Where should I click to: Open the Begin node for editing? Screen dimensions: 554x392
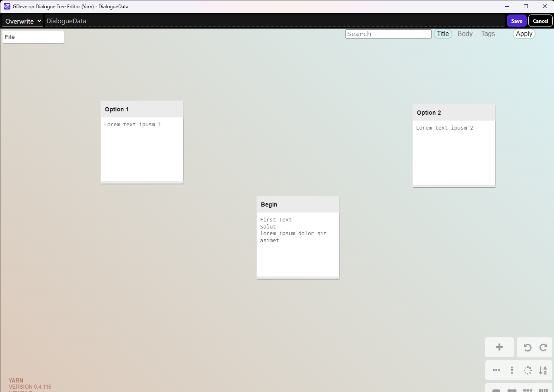click(x=298, y=237)
